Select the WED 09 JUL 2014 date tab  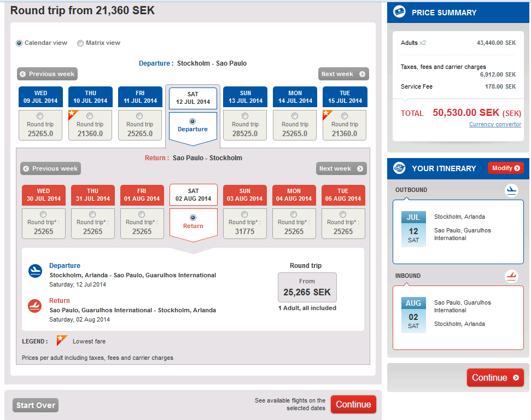tap(41, 97)
